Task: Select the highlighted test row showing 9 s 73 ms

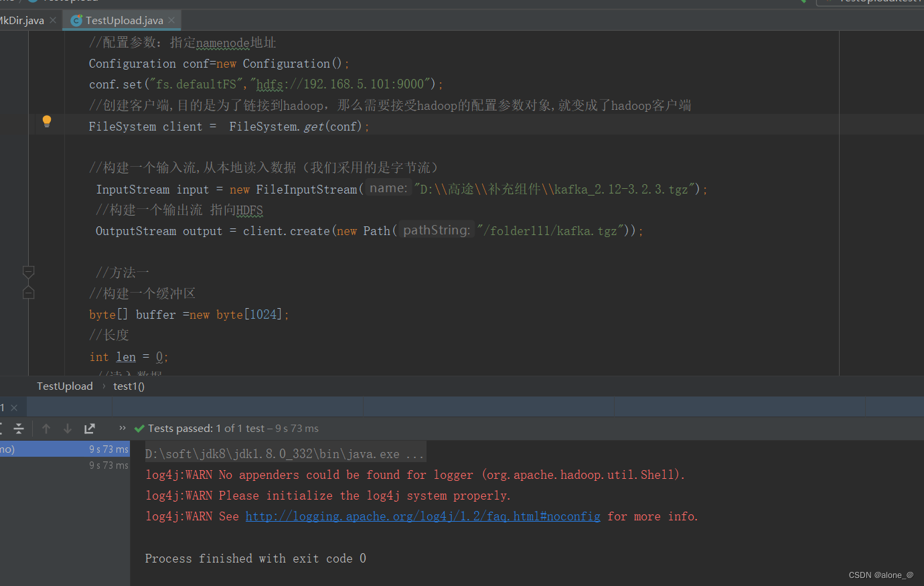Action: [x=65, y=449]
